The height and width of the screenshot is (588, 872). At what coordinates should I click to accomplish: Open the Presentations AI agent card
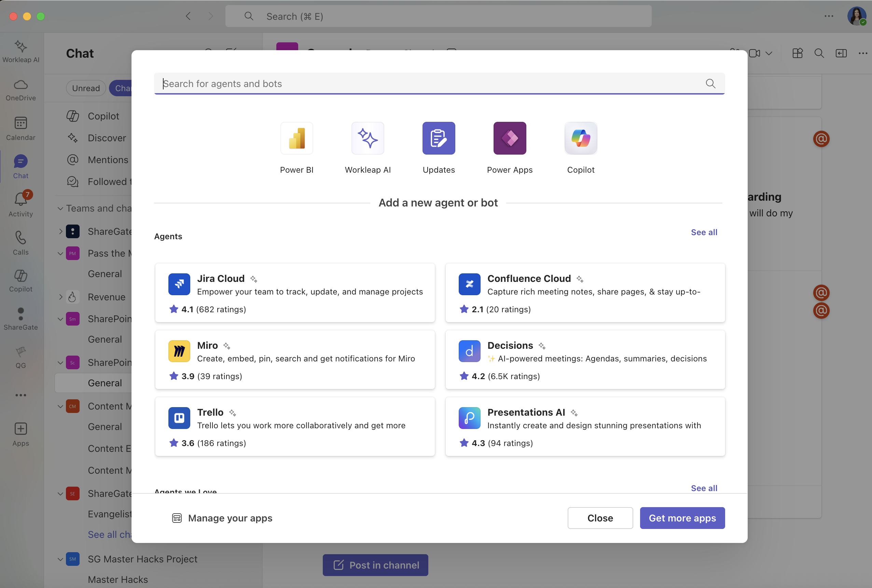point(585,426)
